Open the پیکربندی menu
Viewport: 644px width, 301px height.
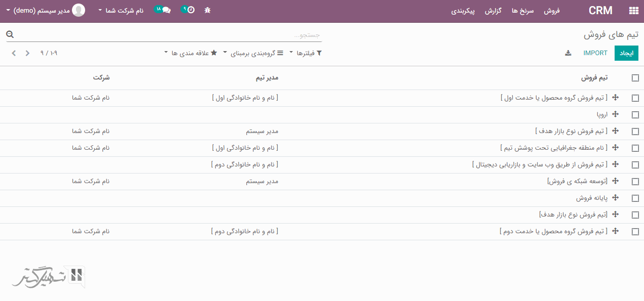coord(463,11)
